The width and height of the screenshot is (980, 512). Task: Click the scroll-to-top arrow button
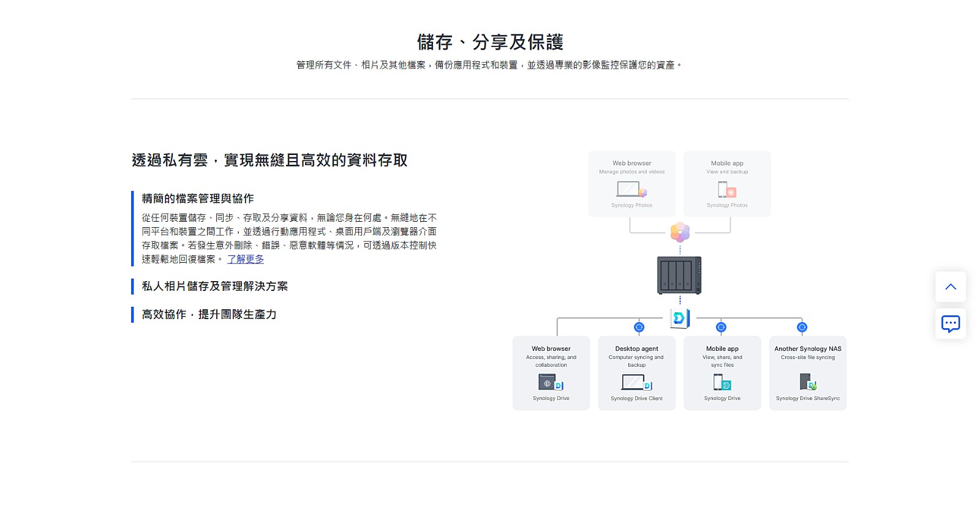950,287
